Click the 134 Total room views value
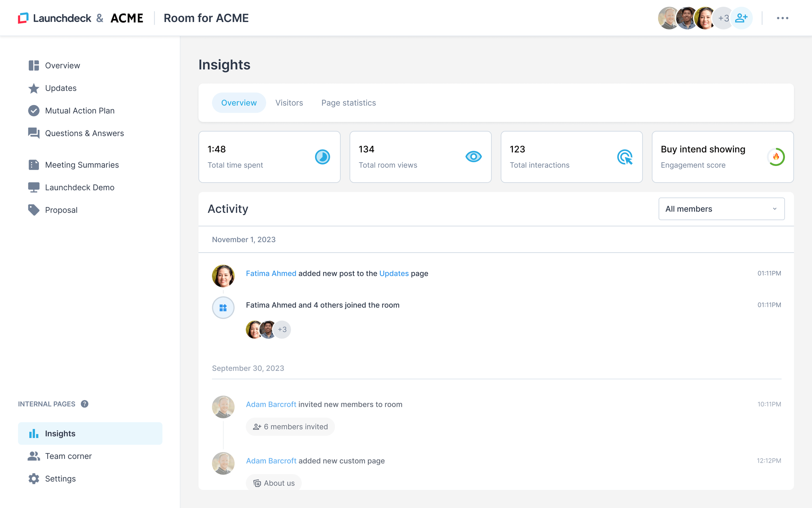Screen dimensions: 812x508 click(x=366, y=149)
